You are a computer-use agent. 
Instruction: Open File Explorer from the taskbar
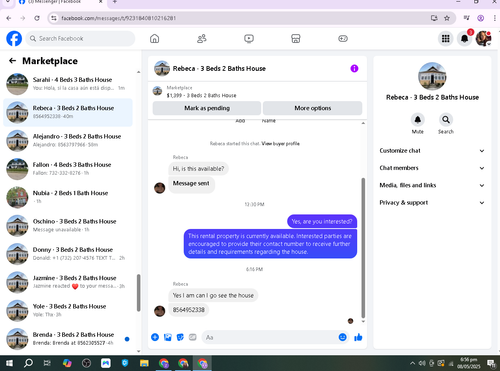click(144, 363)
